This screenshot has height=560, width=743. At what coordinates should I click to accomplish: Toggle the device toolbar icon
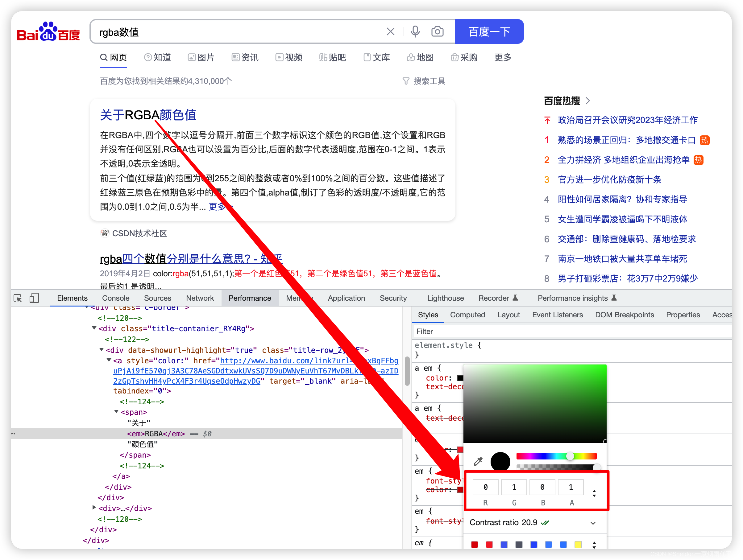tap(34, 298)
